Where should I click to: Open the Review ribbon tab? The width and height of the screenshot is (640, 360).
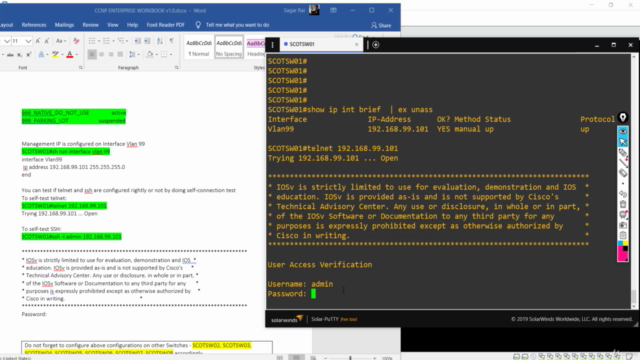coord(91,25)
